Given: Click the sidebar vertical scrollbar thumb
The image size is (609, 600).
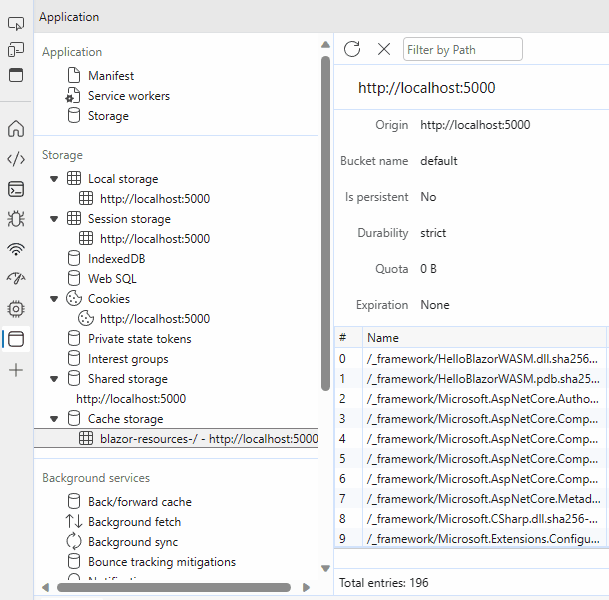Looking at the screenshot, I should [x=325, y=223].
